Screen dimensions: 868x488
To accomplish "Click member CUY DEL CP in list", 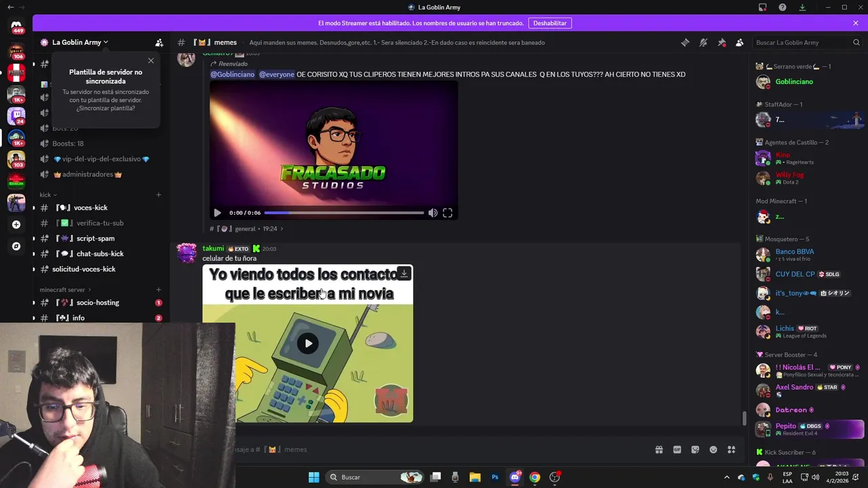I will [x=809, y=274].
